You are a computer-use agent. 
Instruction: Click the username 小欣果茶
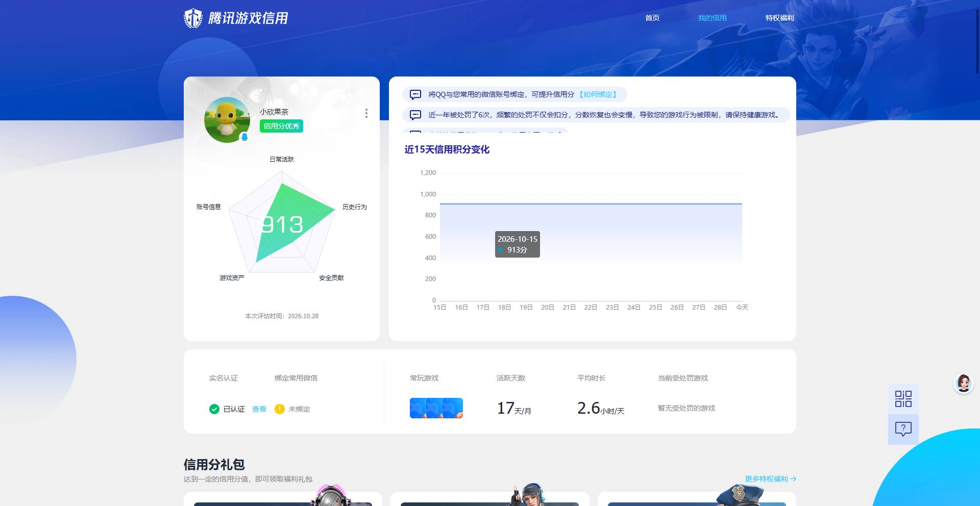tap(274, 112)
